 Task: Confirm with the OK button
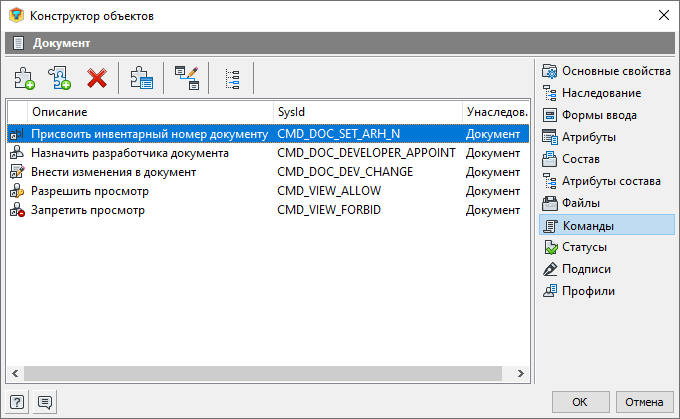click(580, 402)
